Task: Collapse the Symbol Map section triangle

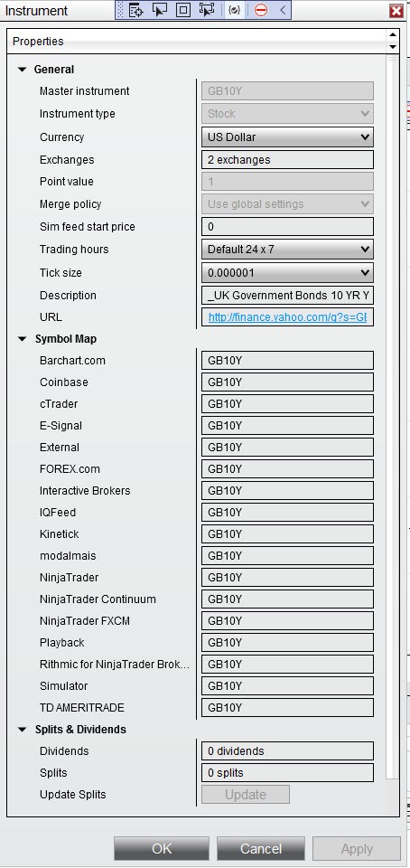Action: coord(22,339)
